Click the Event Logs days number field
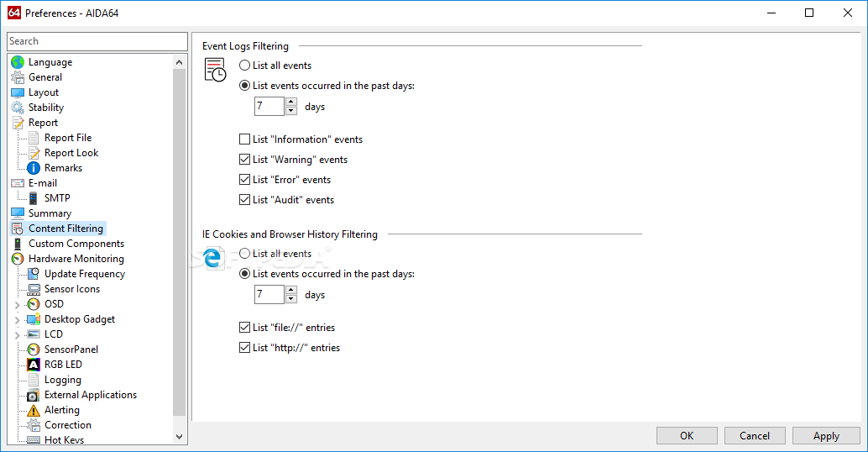Image resolution: width=868 pixels, height=452 pixels. 269,107
